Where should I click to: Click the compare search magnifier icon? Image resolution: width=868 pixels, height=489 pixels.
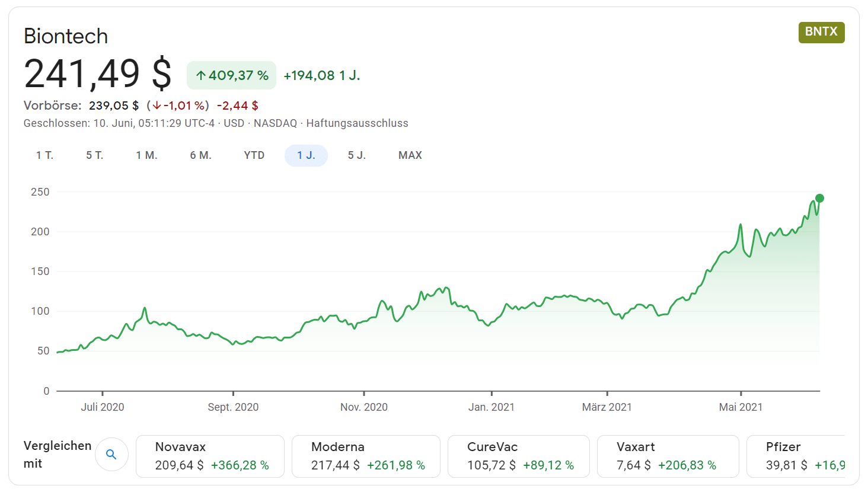tap(111, 455)
